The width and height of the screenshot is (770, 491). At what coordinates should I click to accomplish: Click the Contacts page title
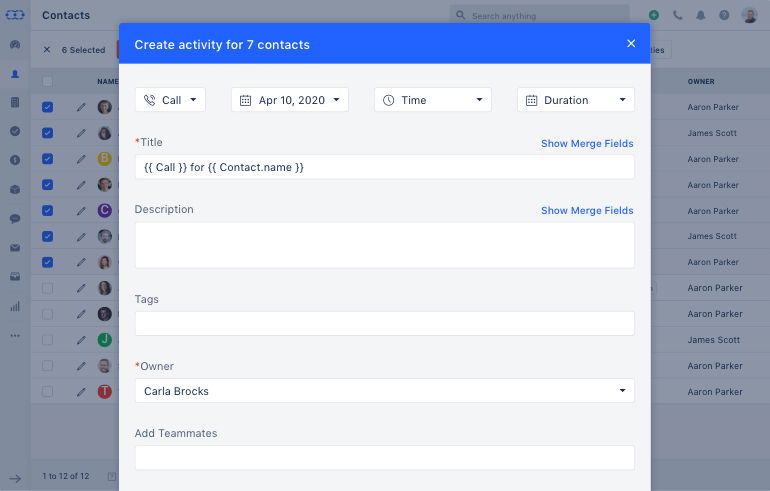point(66,15)
